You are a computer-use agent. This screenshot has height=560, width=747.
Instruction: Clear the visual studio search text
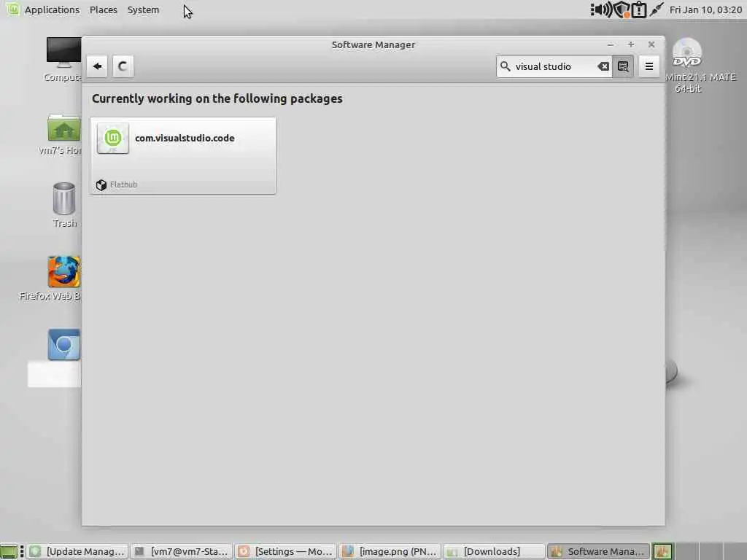[603, 66]
